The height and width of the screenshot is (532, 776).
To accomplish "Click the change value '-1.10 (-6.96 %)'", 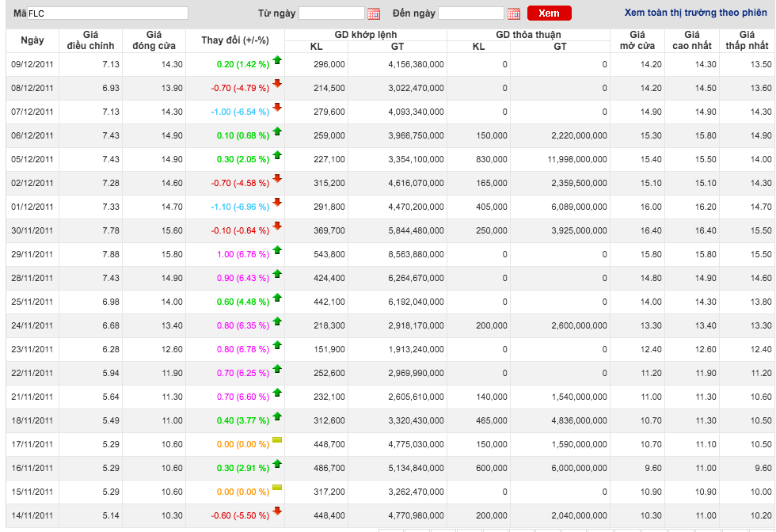I will pyautogui.click(x=240, y=207).
